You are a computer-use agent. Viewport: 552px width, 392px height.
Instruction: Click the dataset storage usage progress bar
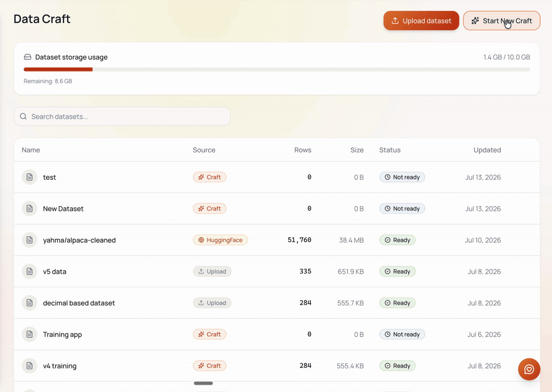pyautogui.click(x=277, y=70)
